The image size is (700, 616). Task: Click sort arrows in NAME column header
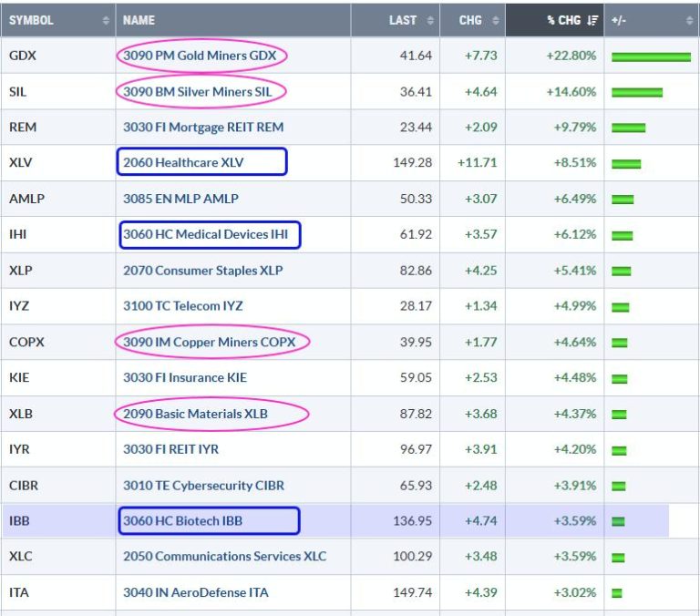tap(340, 20)
